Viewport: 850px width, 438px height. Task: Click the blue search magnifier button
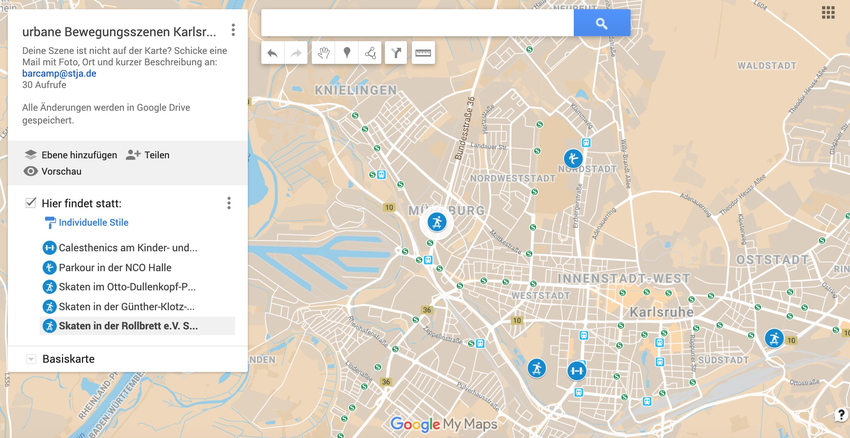tap(601, 23)
